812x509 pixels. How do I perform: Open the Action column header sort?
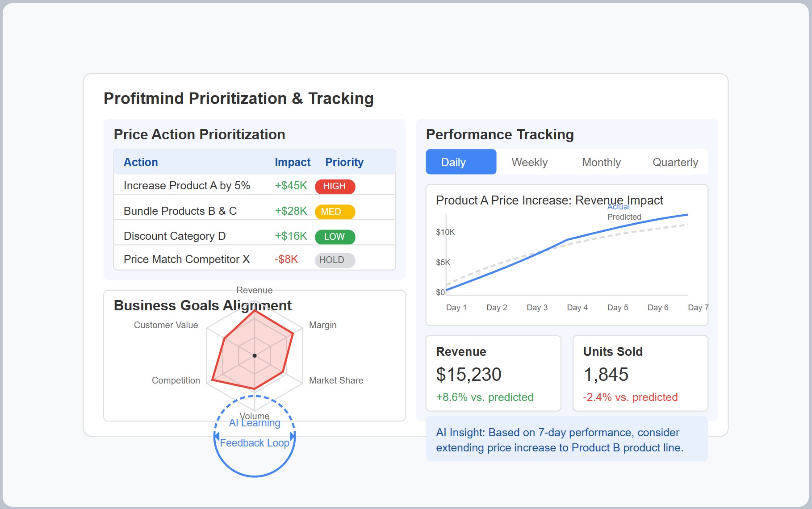140,162
